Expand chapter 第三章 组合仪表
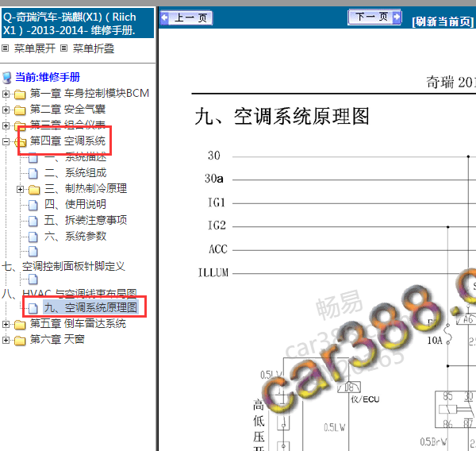 pyautogui.click(x=6, y=125)
